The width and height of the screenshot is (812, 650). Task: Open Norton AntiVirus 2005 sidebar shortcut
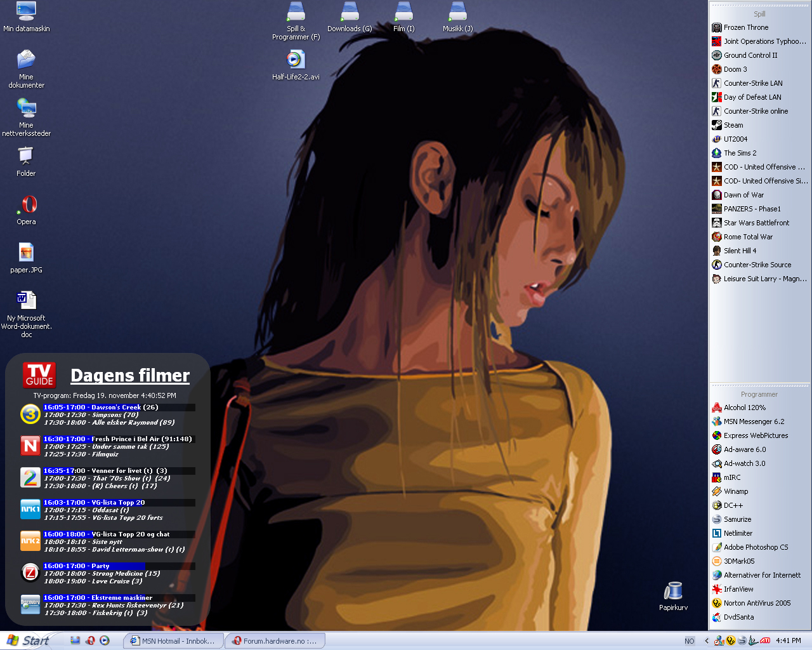(x=751, y=603)
